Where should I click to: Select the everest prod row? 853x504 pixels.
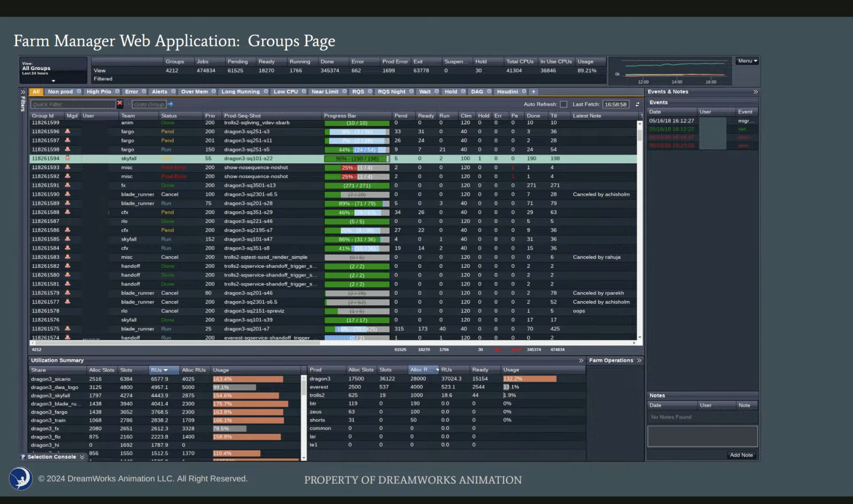(x=446, y=387)
